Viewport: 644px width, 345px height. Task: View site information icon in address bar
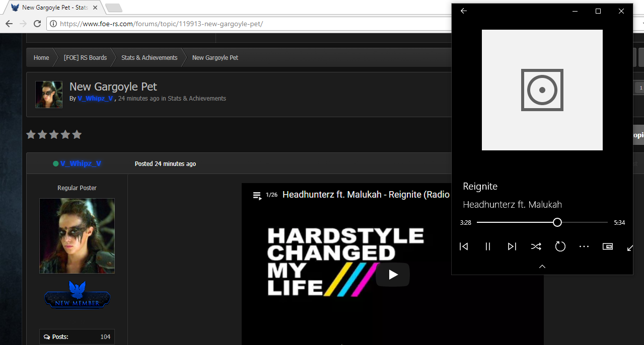(53, 24)
